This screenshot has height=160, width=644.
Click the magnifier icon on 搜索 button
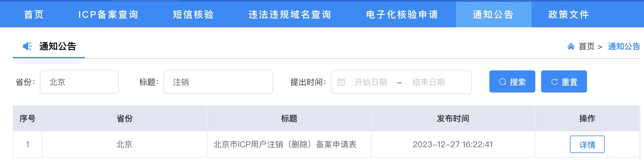pos(502,82)
